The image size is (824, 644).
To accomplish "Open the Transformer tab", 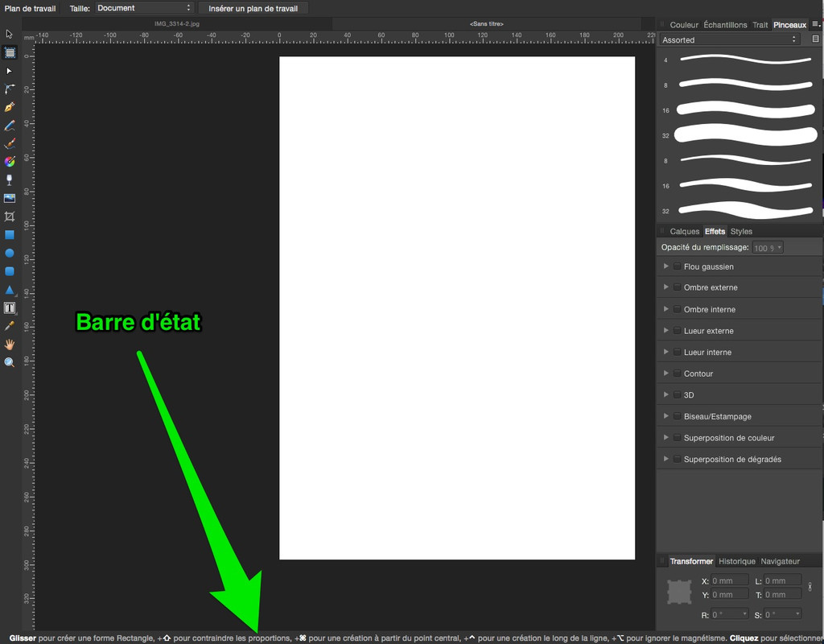I will click(691, 561).
